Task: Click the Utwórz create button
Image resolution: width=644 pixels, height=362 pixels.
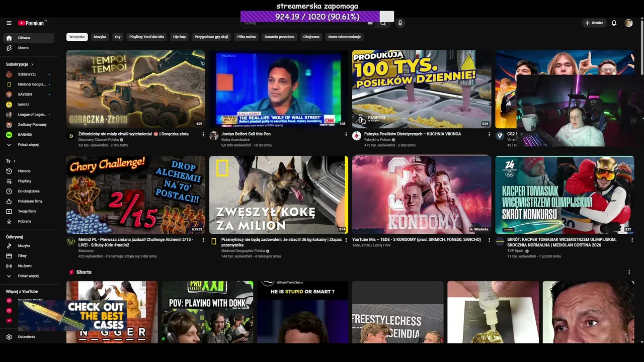Action: (x=594, y=23)
